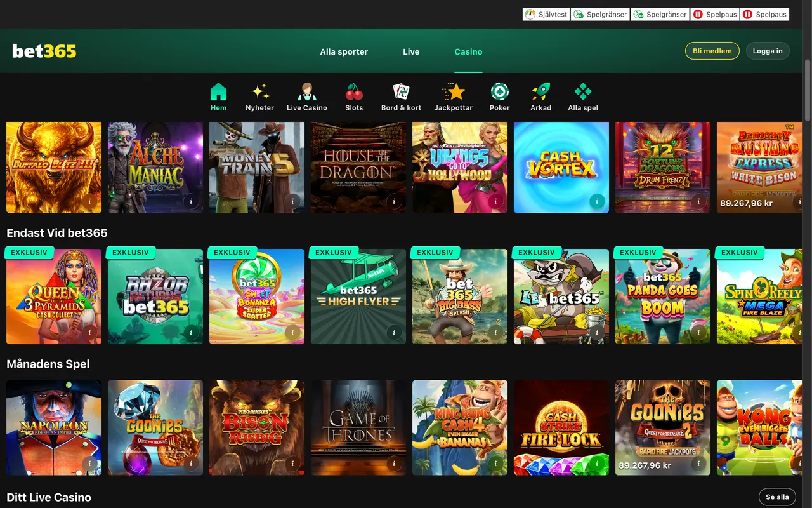Show info for Panda Goes Boom
The height and width of the screenshot is (508, 812).
[699, 332]
